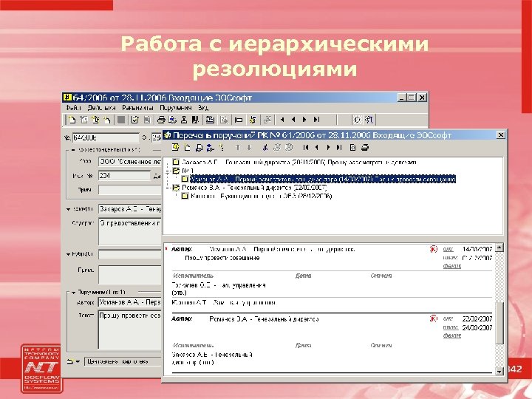Click the Автор field with Усманов А.А.

pos(129,302)
